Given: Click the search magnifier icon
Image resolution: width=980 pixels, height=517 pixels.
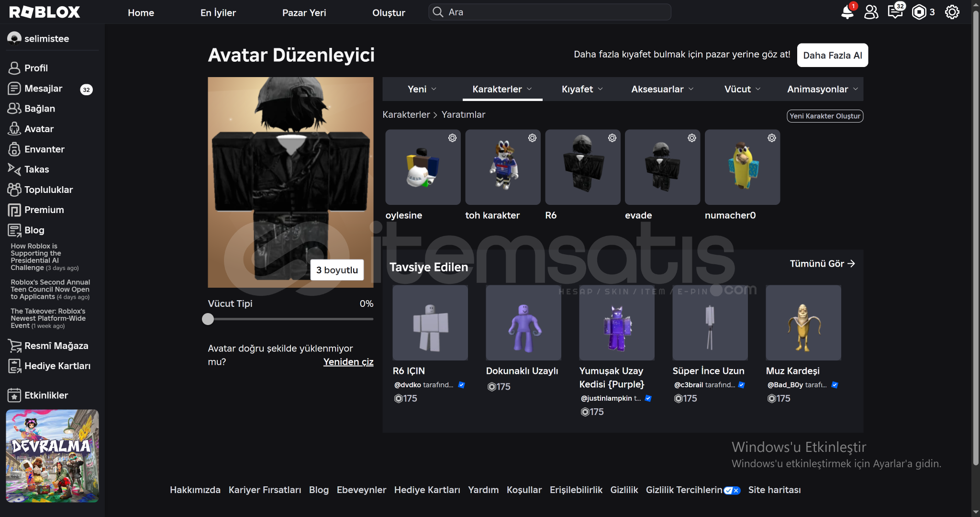Looking at the screenshot, I should [438, 12].
